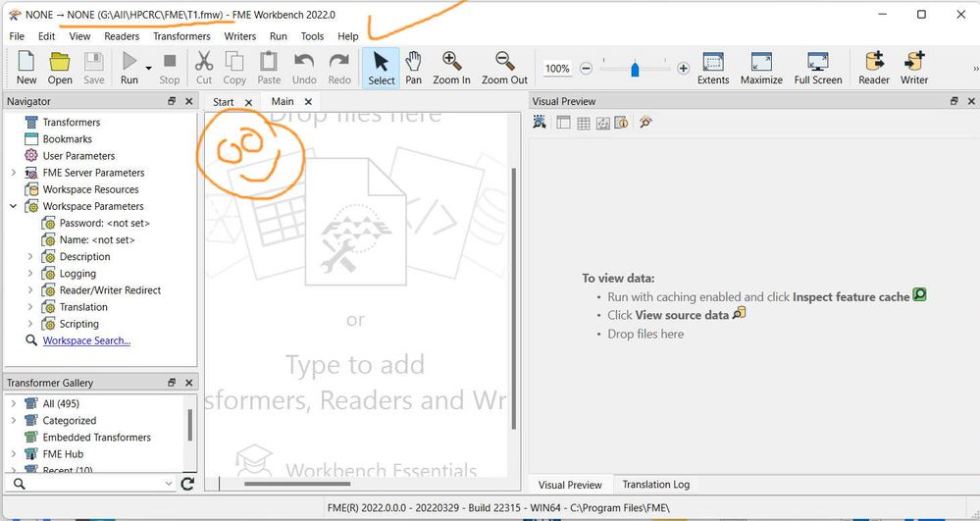Refresh the Transformer Gallery
The width and height of the screenshot is (980, 521).
[187, 484]
